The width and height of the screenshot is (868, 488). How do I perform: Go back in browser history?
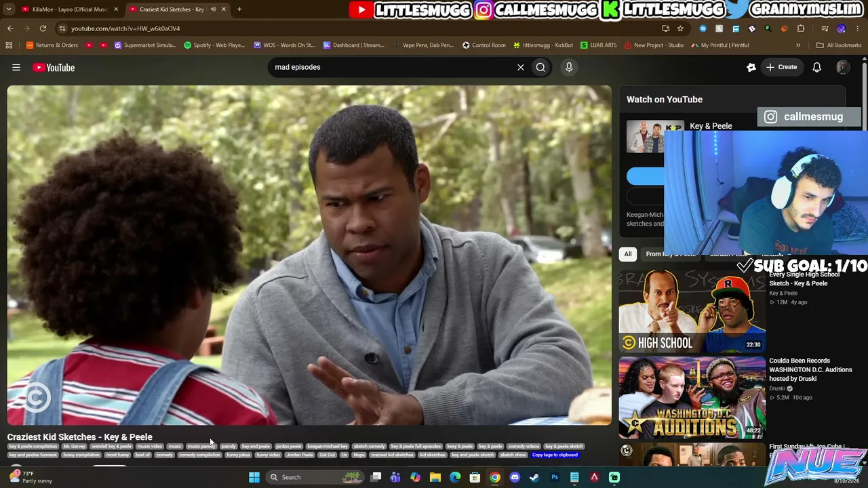(x=10, y=28)
